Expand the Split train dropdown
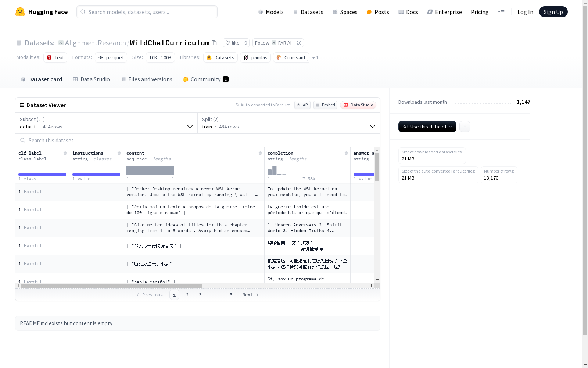The image size is (588, 368). coord(289,123)
